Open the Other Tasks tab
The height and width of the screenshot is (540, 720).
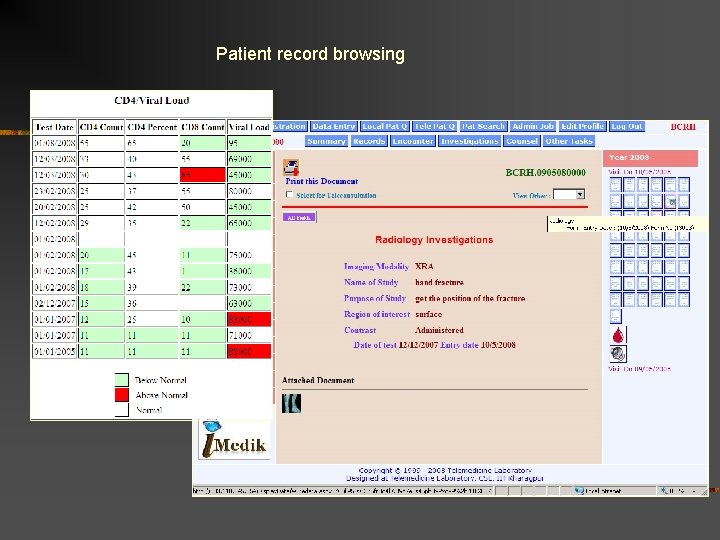569,141
